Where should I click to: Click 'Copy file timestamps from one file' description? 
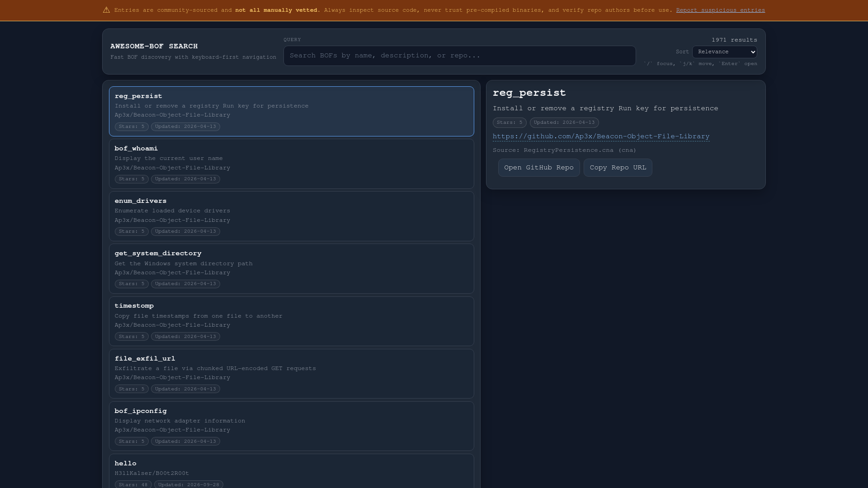pos(198,316)
